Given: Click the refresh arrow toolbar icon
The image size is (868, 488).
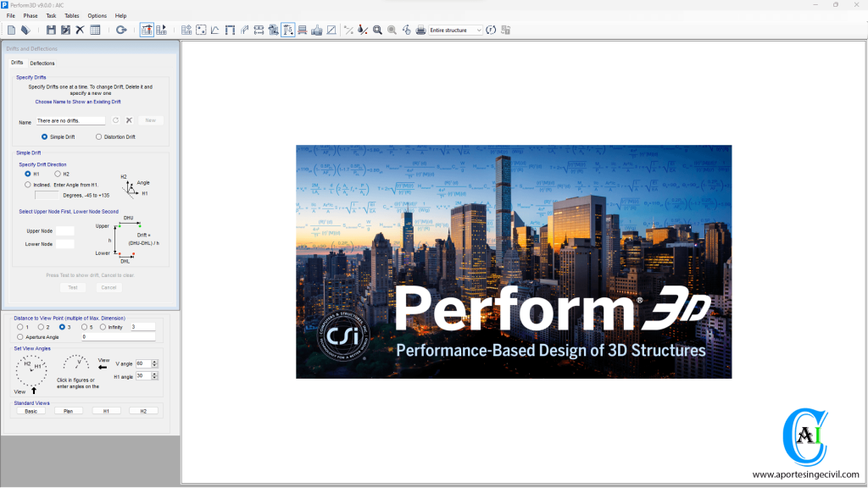Looking at the screenshot, I should (x=121, y=30).
